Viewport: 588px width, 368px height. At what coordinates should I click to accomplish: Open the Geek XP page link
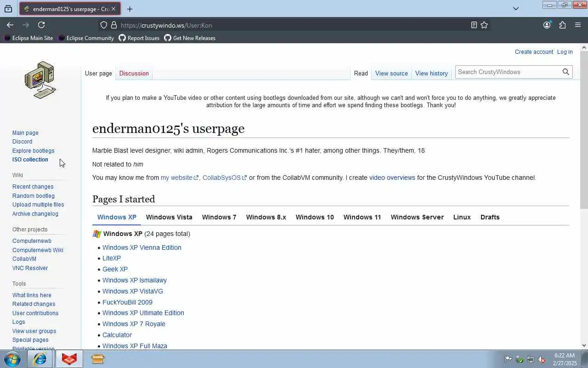click(x=115, y=269)
